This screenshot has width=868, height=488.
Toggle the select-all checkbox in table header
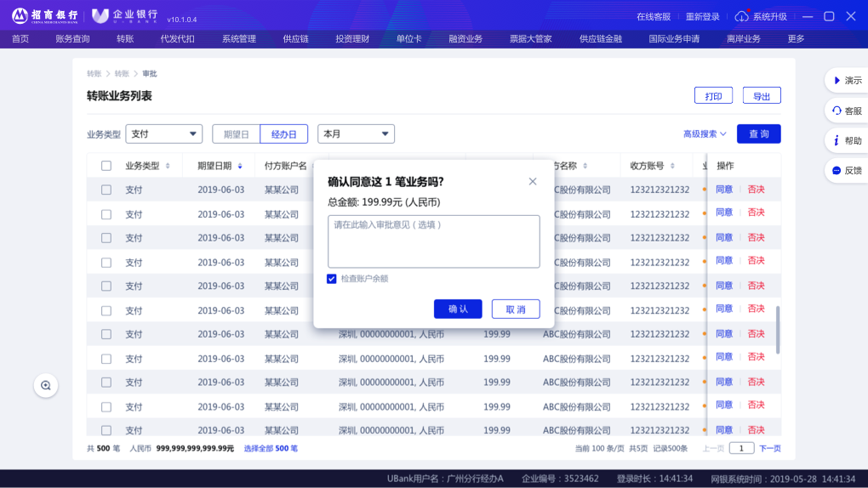(106, 166)
